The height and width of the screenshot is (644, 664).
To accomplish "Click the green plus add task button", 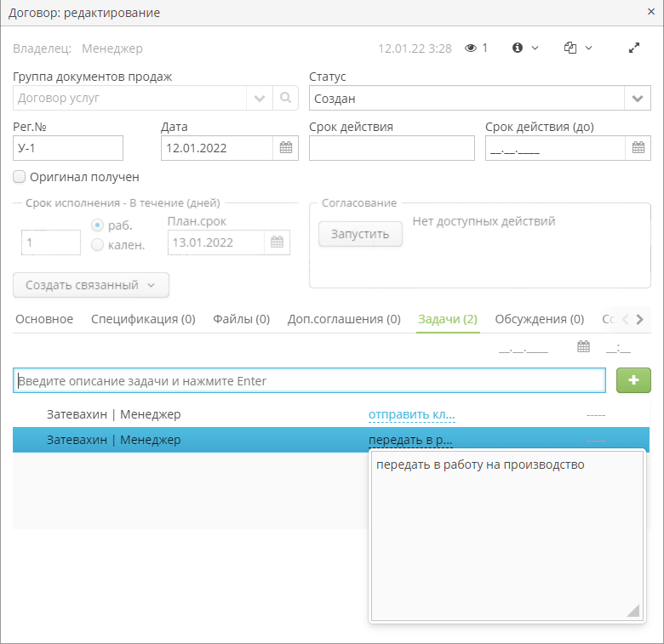I will tap(633, 380).
